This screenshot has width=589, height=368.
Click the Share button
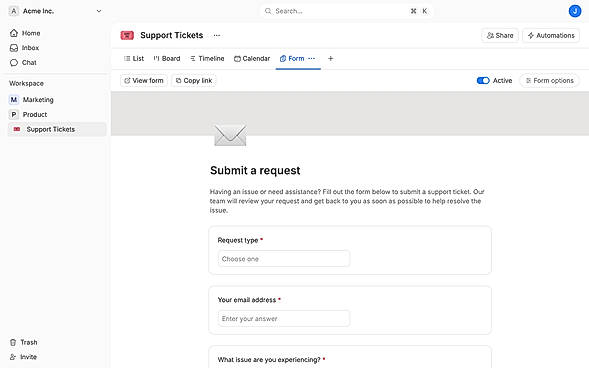[500, 35]
